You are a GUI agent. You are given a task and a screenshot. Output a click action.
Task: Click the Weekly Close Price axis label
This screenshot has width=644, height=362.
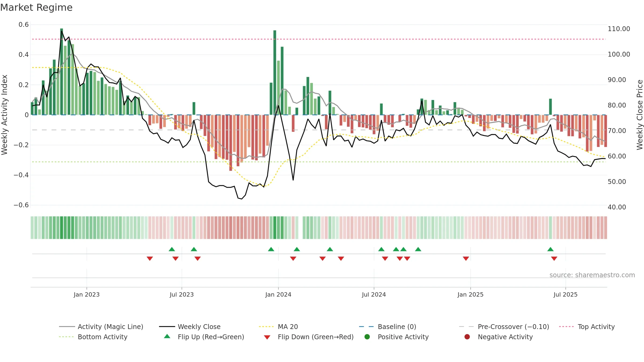tap(640, 115)
